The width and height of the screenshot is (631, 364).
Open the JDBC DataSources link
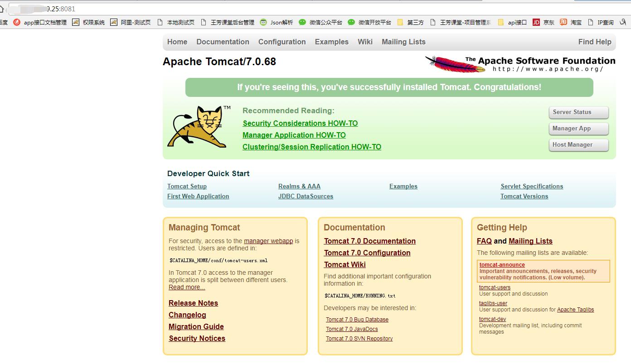point(306,196)
